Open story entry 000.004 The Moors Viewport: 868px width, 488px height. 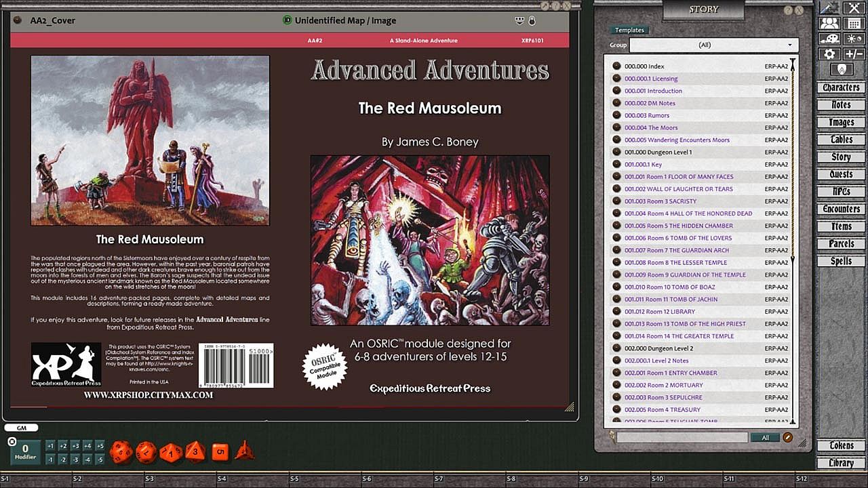(x=651, y=127)
